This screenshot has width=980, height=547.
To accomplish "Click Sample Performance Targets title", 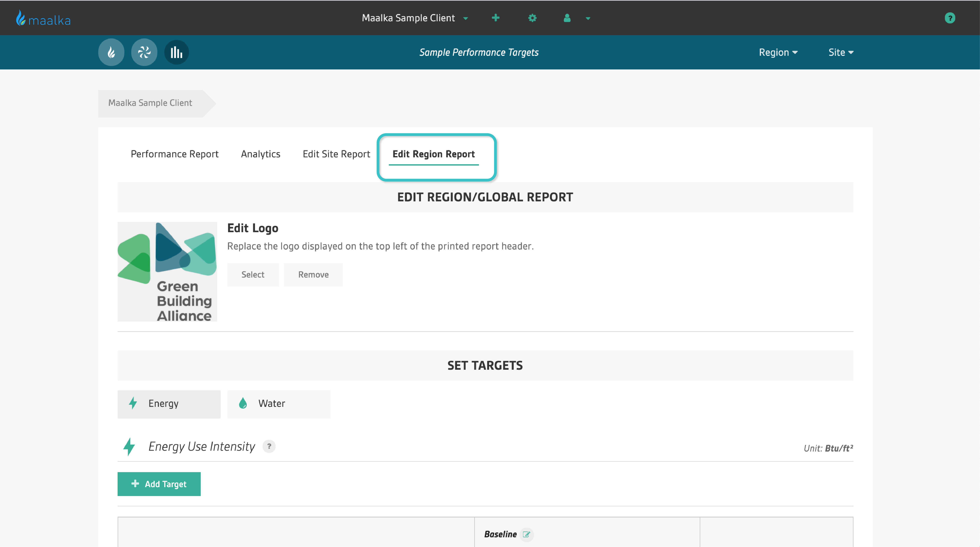I will [x=479, y=52].
